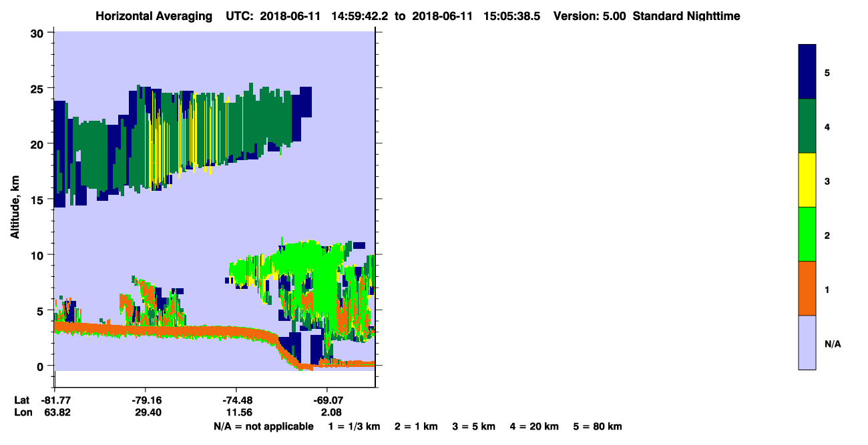The height and width of the screenshot is (445, 868).
Task: Click the '4 = 20 km' legend entry
Action: point(534,426)
